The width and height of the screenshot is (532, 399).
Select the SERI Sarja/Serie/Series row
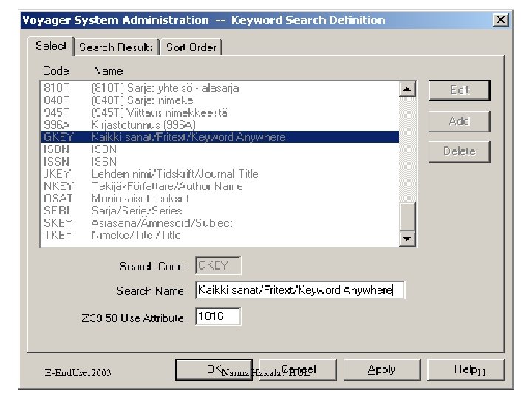click(220, 211)
